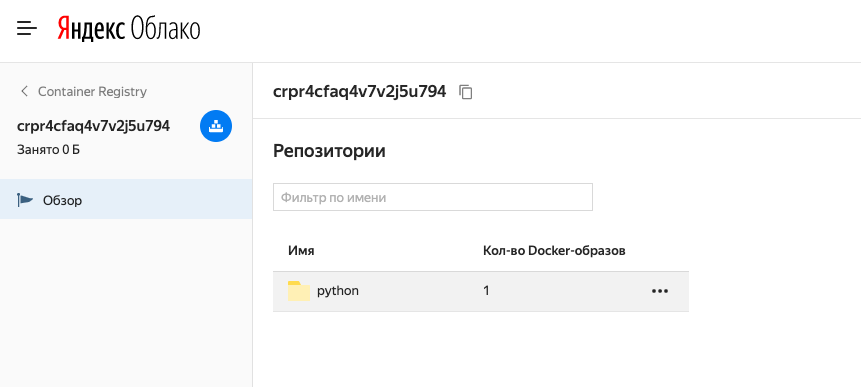Open the Container Registry breadcrumb link
861x387 pixels.
[92, 91]
